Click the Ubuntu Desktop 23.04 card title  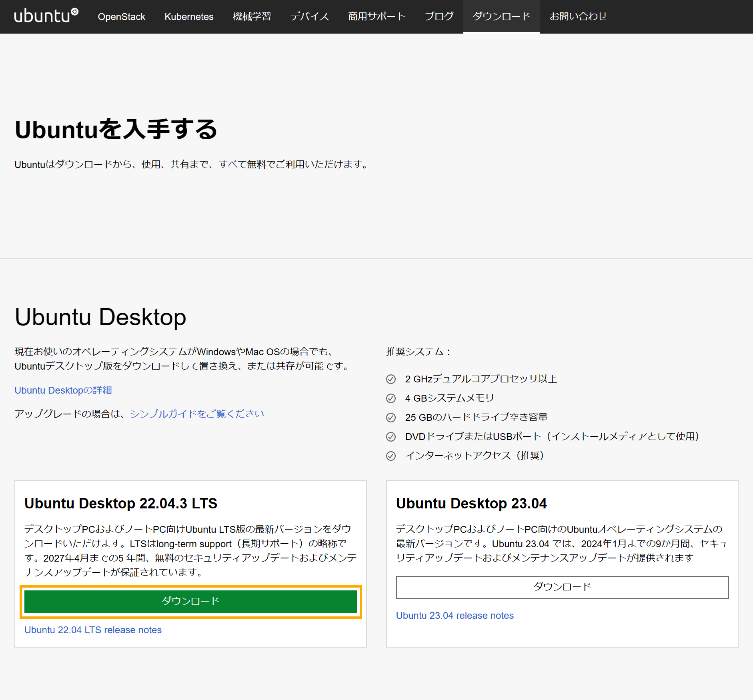click(471, 503)
